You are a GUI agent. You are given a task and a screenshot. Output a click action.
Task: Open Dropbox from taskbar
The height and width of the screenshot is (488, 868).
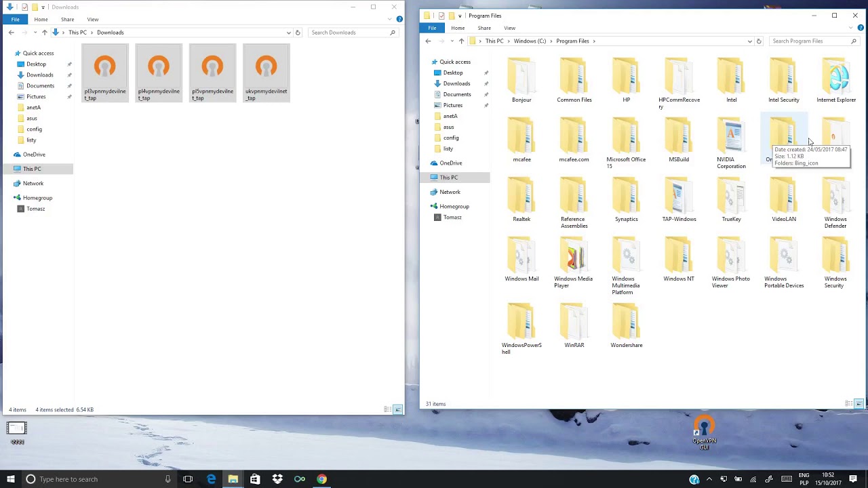click(277, 479)
